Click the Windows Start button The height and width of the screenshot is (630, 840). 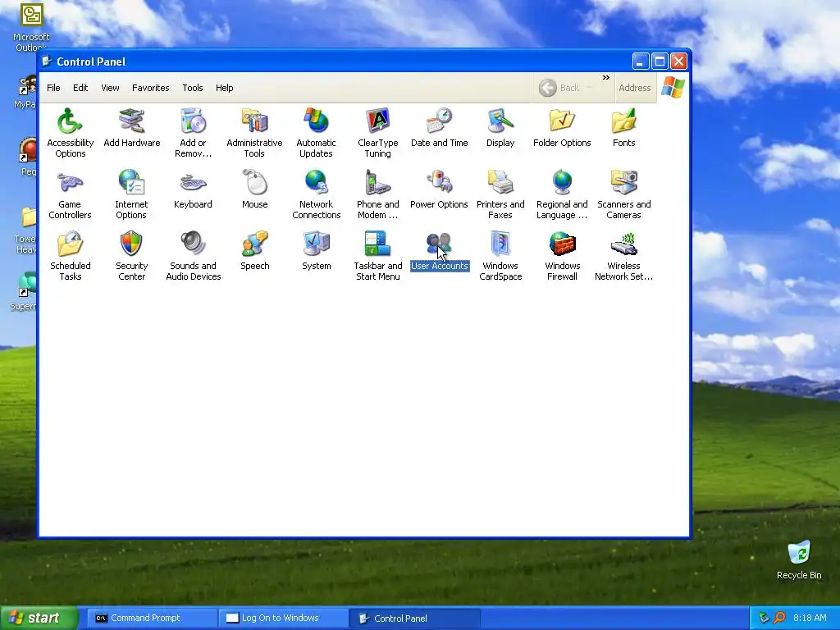coord(39,619)
